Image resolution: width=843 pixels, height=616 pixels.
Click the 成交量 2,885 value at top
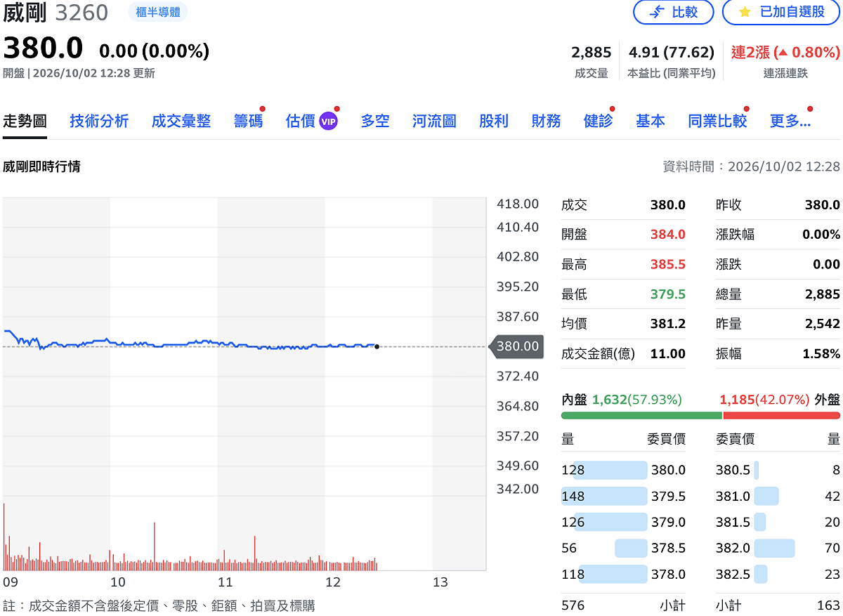592,52
